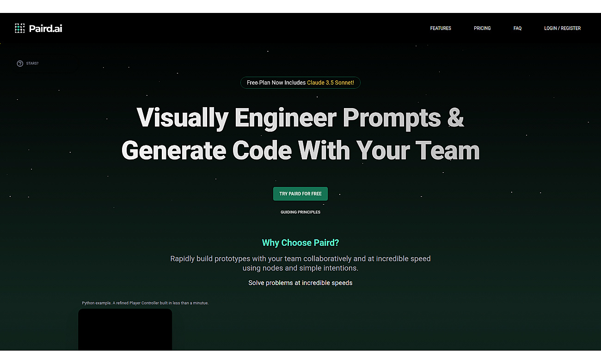Click the Rapidly build prototypes paragraph
Image resolution: width=601 pixels, height=364 pixels.
(x=300, y=263)
